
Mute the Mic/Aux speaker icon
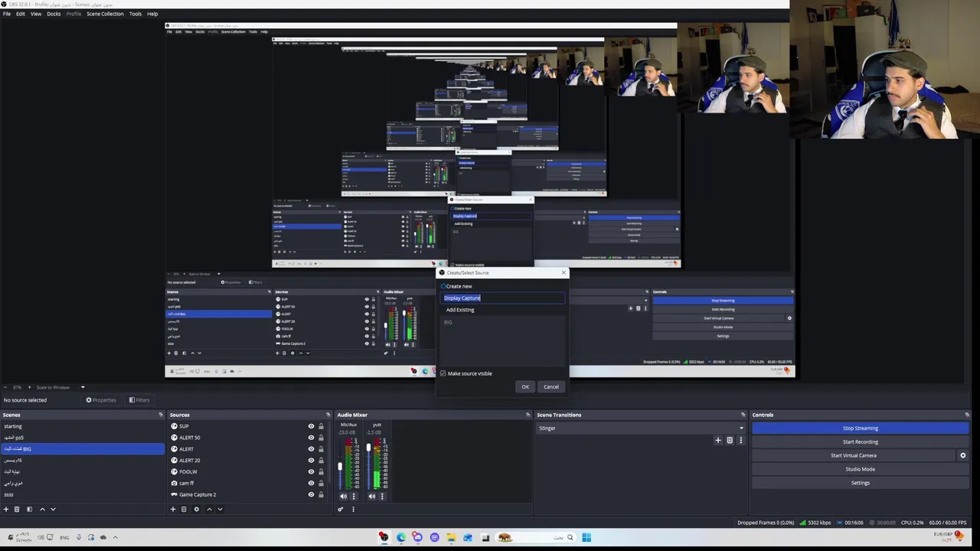[343, 496]
